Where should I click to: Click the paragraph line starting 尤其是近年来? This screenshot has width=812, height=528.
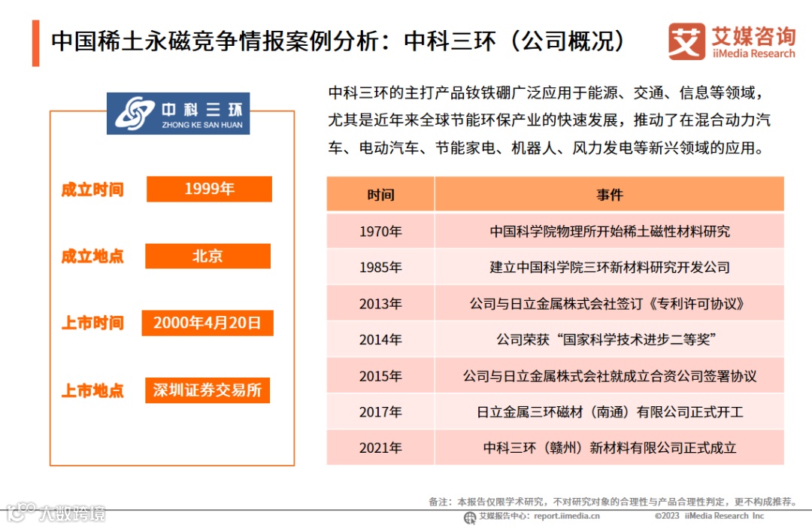click(x=550, y=120)
